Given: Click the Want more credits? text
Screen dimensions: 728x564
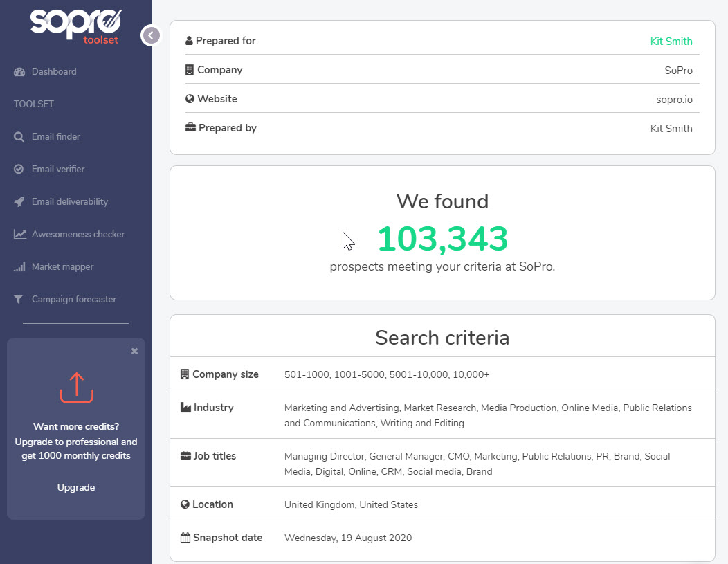Looking at the screenshot, I should coord(76,426).
